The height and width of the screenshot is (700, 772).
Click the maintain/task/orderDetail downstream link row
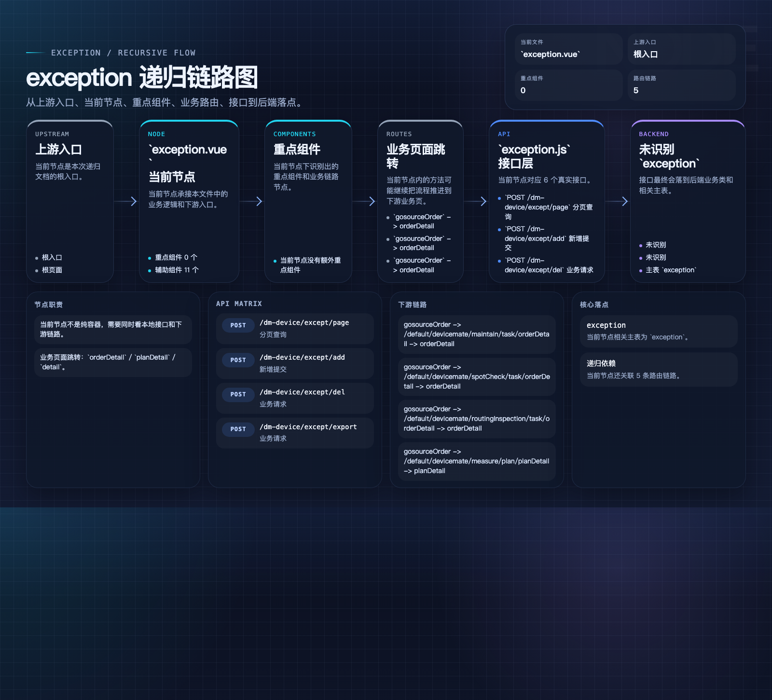tap(477, 335)
